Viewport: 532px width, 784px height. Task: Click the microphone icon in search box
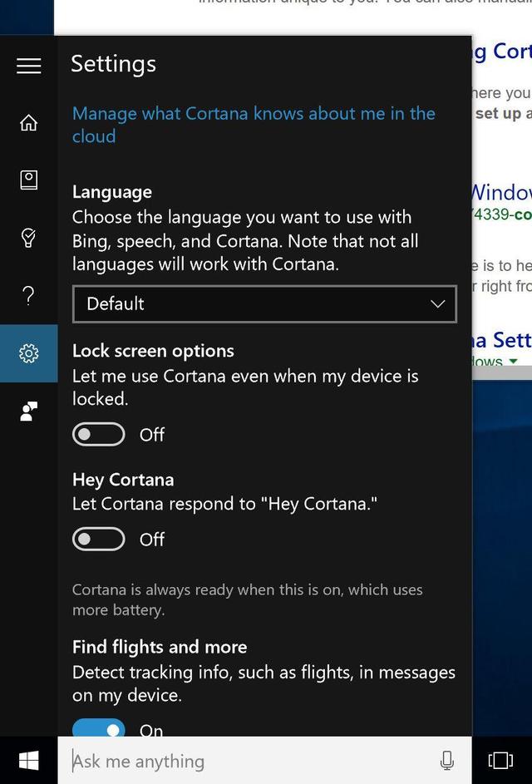coord(446,760)
